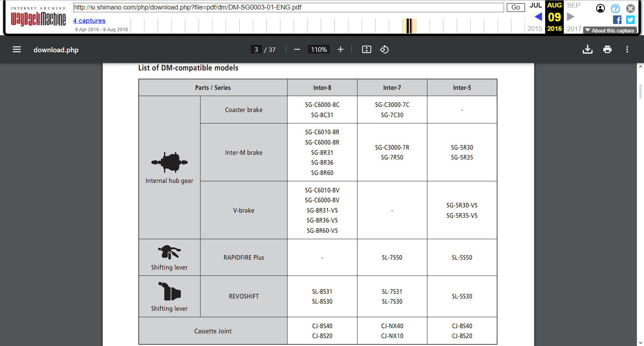Close the Wayback Machine toolbar
This screenshot has width=644, height=346.
click(x=631, y=8)
